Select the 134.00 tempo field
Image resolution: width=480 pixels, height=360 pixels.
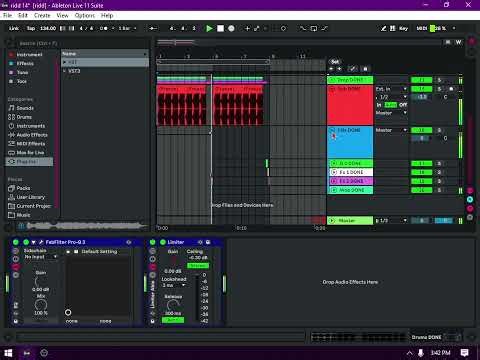48,29
